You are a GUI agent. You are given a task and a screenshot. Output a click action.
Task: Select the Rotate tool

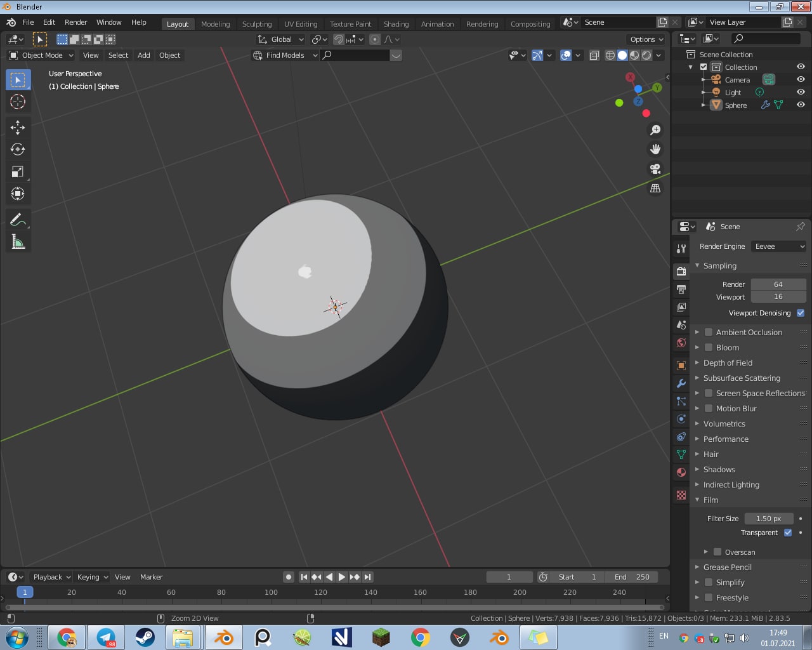pos(18,150)
